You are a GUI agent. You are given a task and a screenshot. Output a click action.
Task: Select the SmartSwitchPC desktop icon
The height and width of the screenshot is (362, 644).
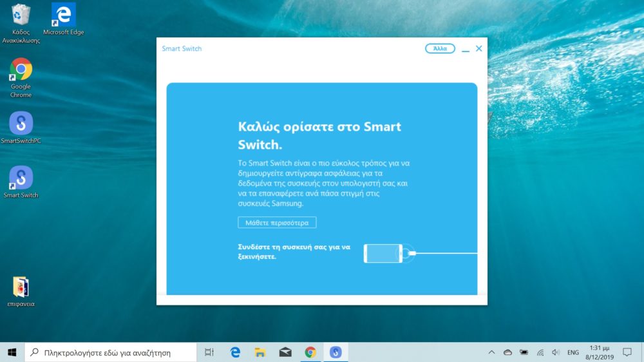pyautogui.click(x=21, y=124)
